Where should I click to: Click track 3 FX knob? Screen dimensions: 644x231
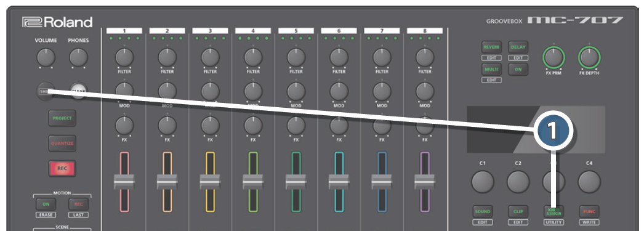(x=210, y=126)
